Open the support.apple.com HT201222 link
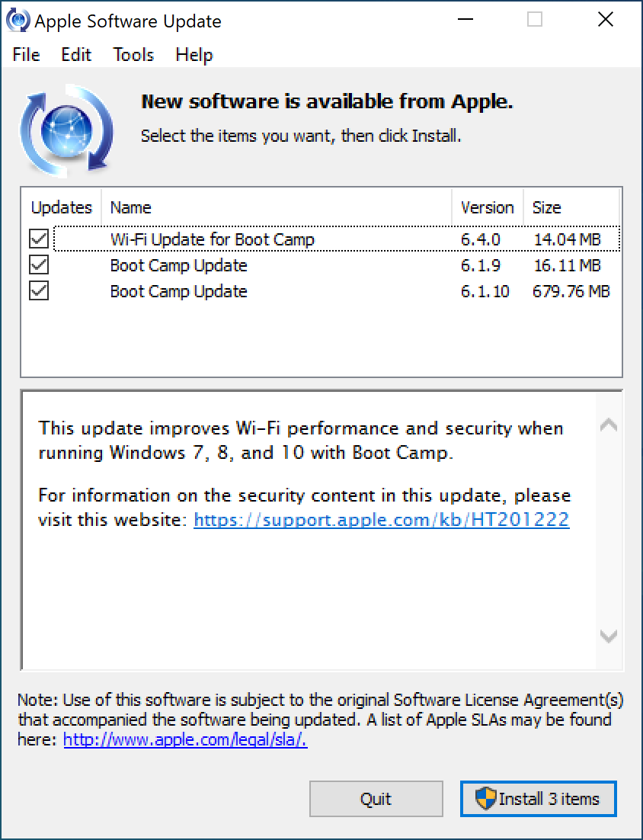The image size is (643, 840). (x=382, y=521)
